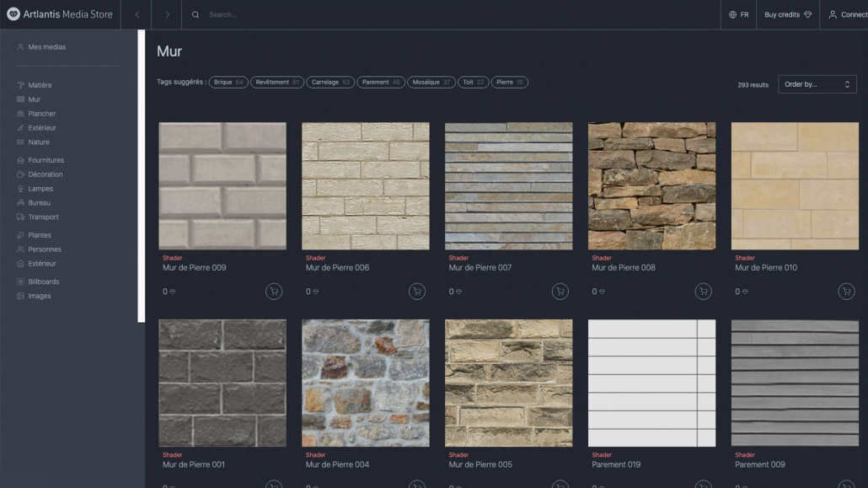Viewport: 868px width, 488px height.
Task: Click the Billboards icon in the sidebar
Action: 19,282
